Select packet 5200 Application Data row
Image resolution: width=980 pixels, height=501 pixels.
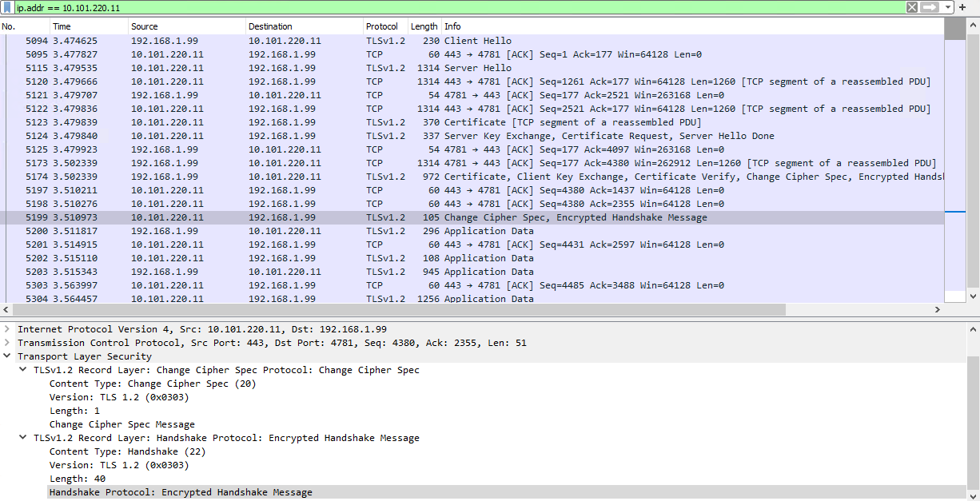[472, 231]
